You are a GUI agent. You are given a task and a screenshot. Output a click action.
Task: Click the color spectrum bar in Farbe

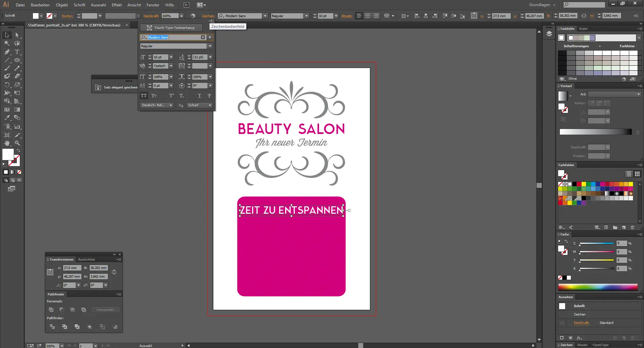598,287
